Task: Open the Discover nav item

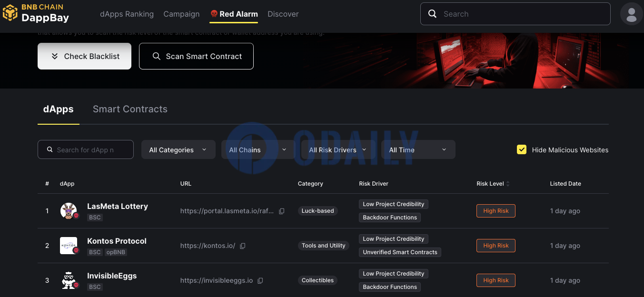Action: [x=283, y=14]
